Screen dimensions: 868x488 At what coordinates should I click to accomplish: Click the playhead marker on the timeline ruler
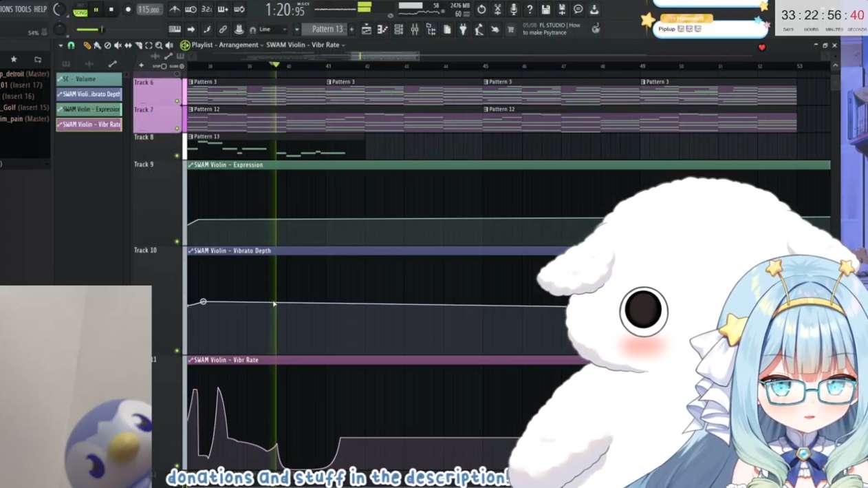coord(275,65)
